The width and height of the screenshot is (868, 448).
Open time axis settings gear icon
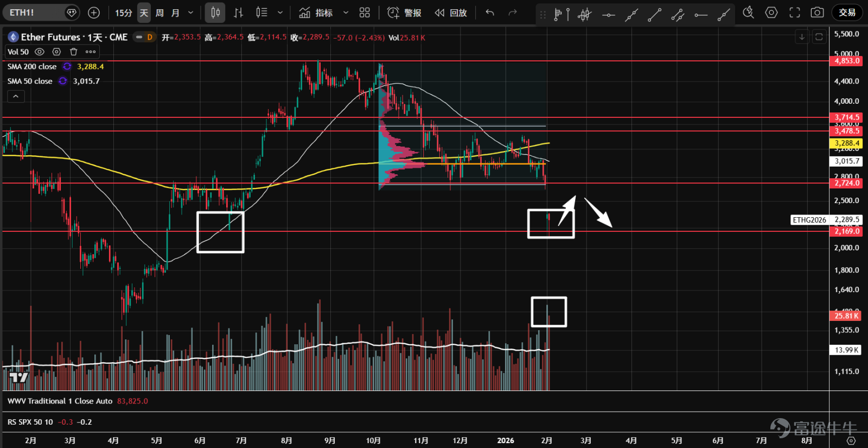pyautogui.click(x=851, y=440)
